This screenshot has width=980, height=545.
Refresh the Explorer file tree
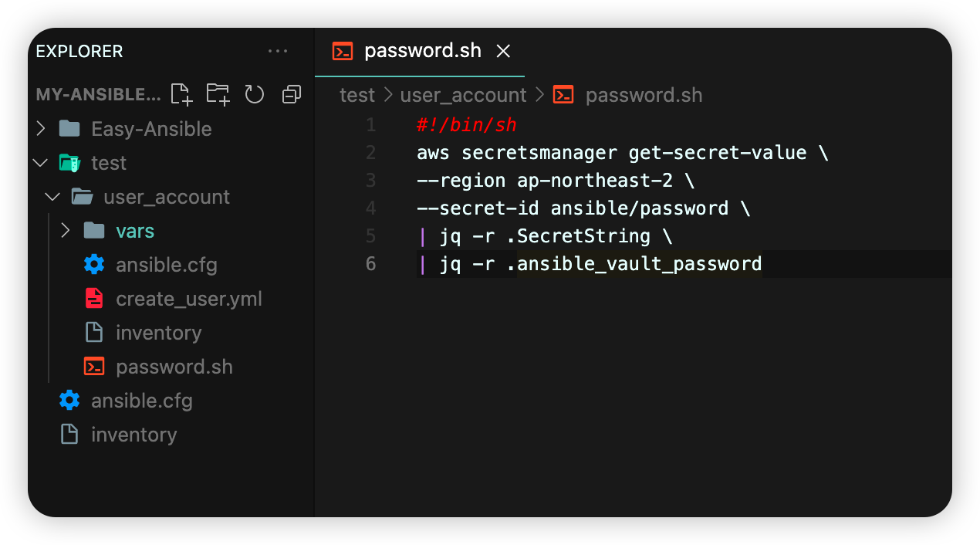pyautogui.click(x=255, y=94)
